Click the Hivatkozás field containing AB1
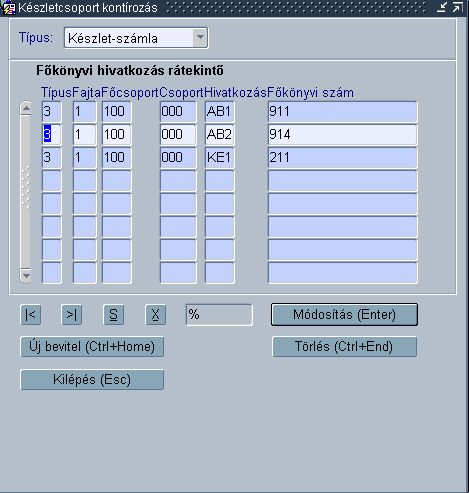This screenshot has height=493, width=469. [x=220, y=111]
